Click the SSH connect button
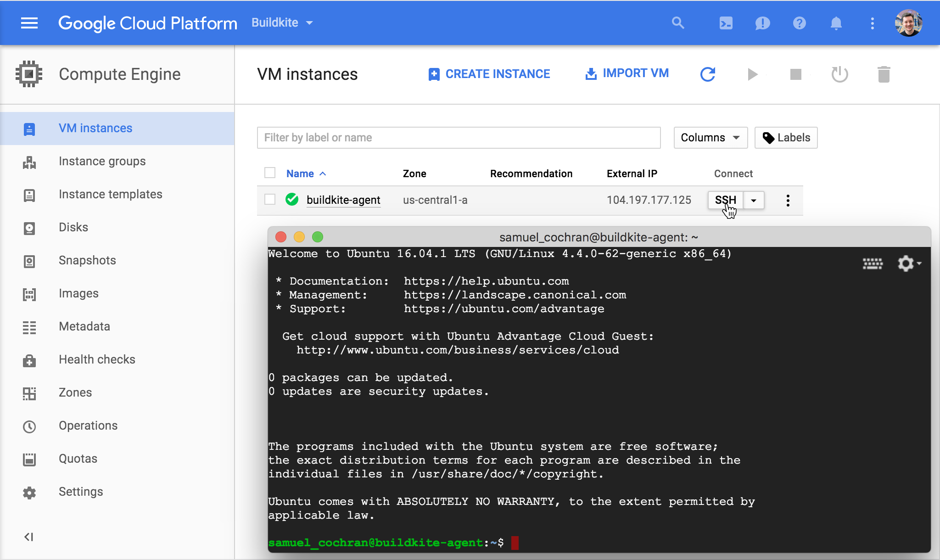The image size is (940, 560). click(726, 200)
